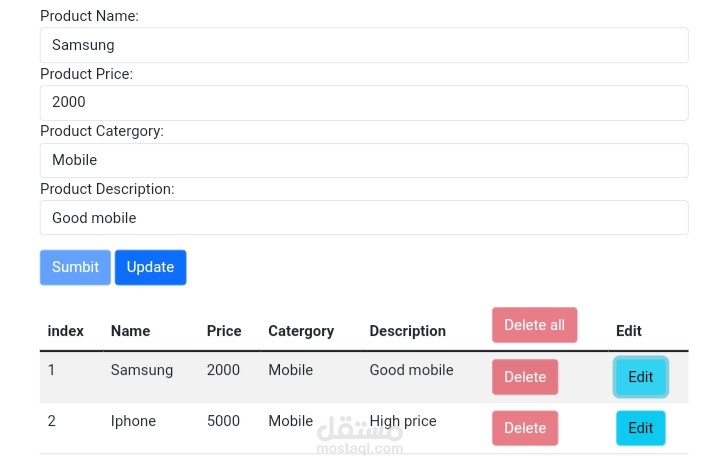This screenshot has height=465, width=720.
Task: Click the Price column header
Action: (224, 331)
